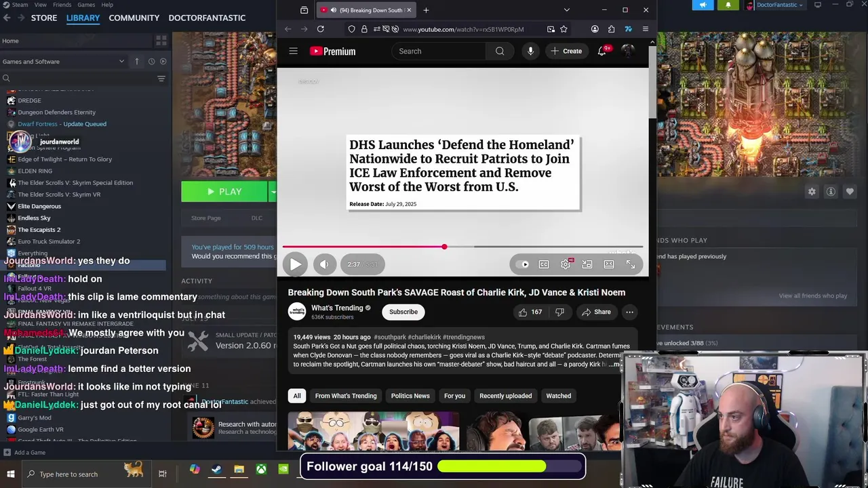Mute the browser tab audio icon

pyautogui.click(x=333, y=10)
